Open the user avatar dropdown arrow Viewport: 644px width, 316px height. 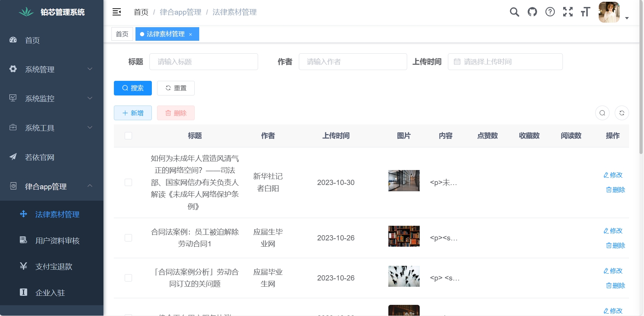(x=627, y=18)
